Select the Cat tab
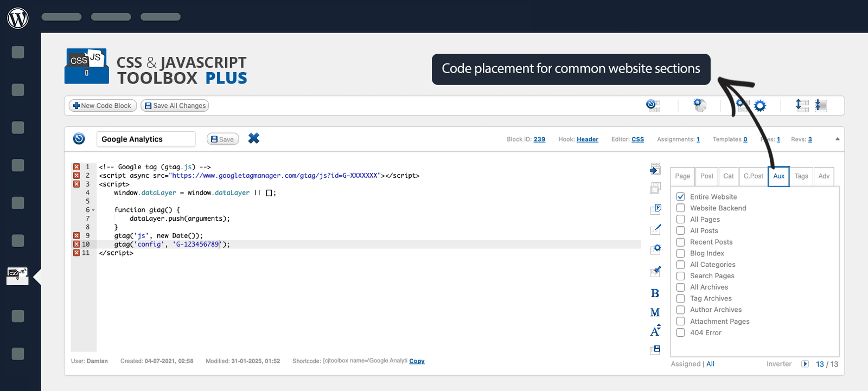This screenshot has height=391, width=868. point(729,176)
